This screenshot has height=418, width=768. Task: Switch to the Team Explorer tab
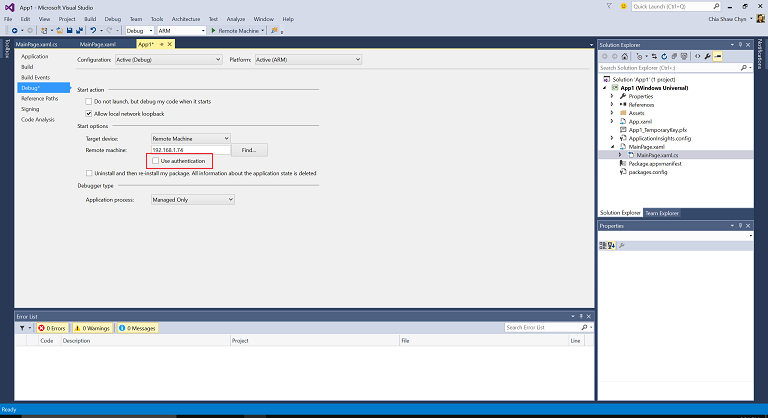662,213
